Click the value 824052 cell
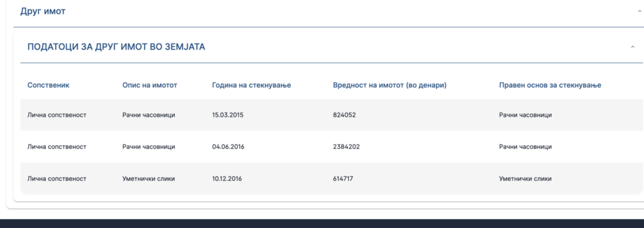Image resolution: width=644 pixels, height=228 pixels. (x=345, y=115)
